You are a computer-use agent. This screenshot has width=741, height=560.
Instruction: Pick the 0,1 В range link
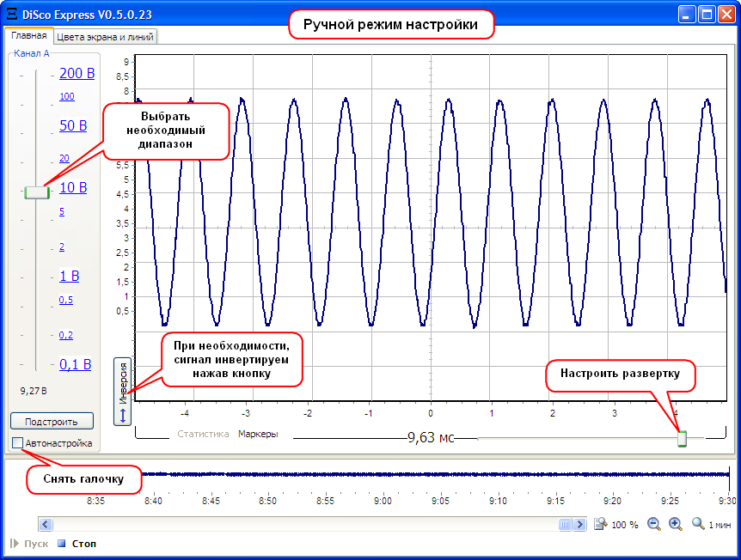point(75,364)
